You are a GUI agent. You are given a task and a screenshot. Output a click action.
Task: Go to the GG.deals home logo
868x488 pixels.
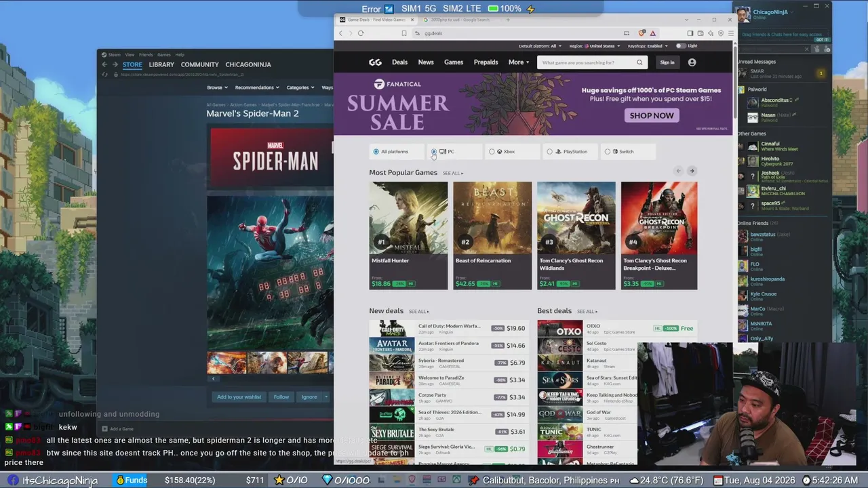pyautogui.click(x=375, y=62)
